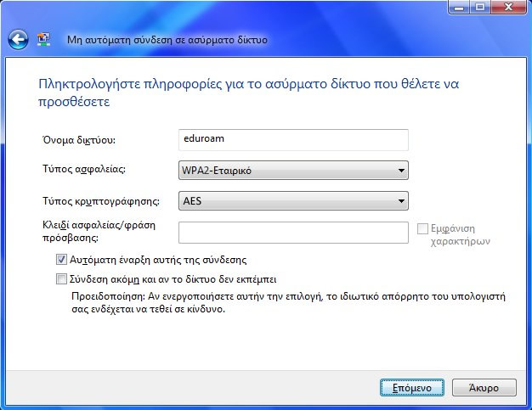Cancel with the Άκυρο button
The height and width of the screenshot is (410, 532).
[x=484, y=388]
